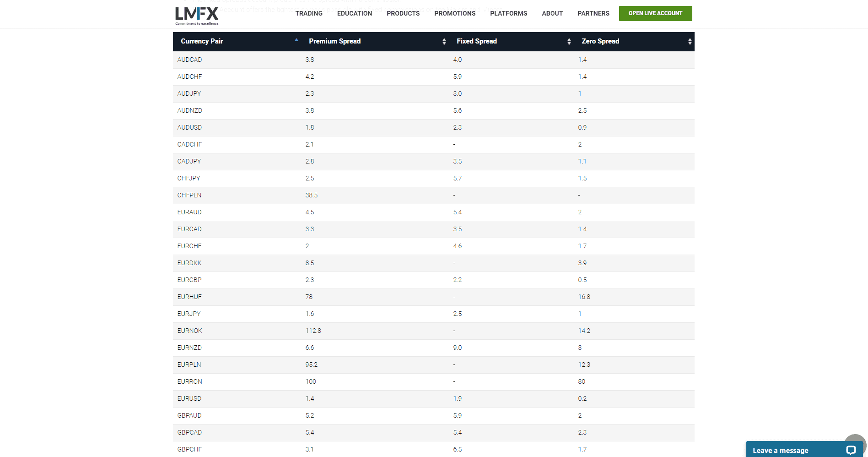Click the green Open Live Account swatch

point(655,13)
